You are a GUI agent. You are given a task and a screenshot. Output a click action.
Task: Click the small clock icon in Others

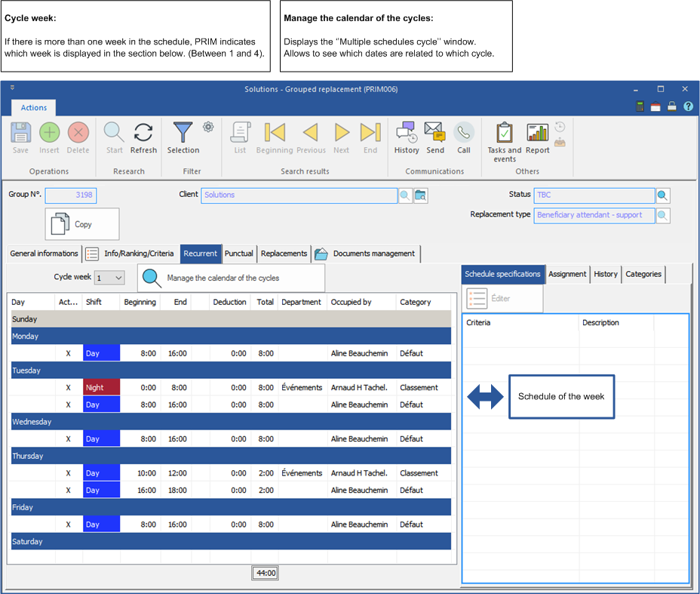click(x=560, y=127)
